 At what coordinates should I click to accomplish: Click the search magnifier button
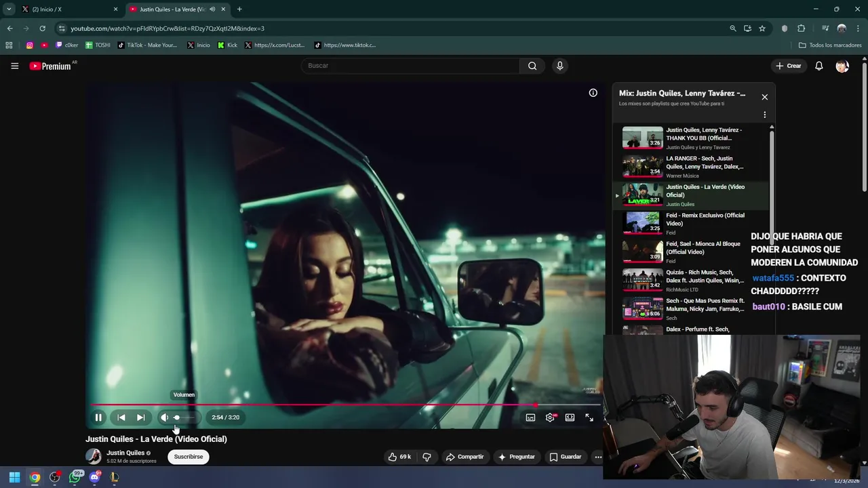[x=532, y=66]
